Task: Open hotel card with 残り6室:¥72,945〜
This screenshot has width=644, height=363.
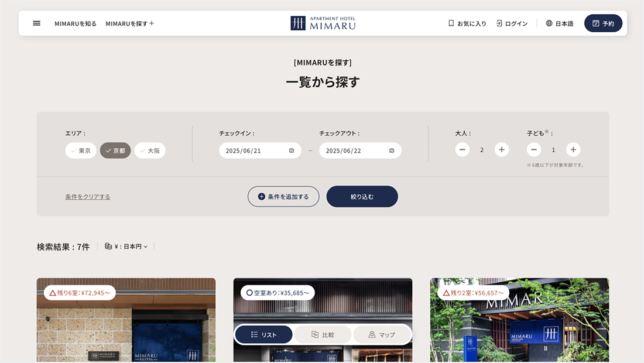Action: click(x=126, y=320)
